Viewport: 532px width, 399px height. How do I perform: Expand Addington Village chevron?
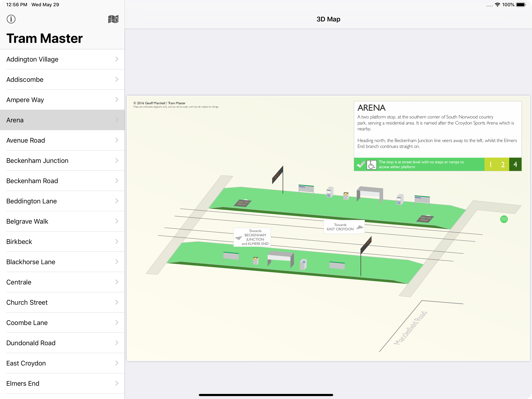[117, 59]
